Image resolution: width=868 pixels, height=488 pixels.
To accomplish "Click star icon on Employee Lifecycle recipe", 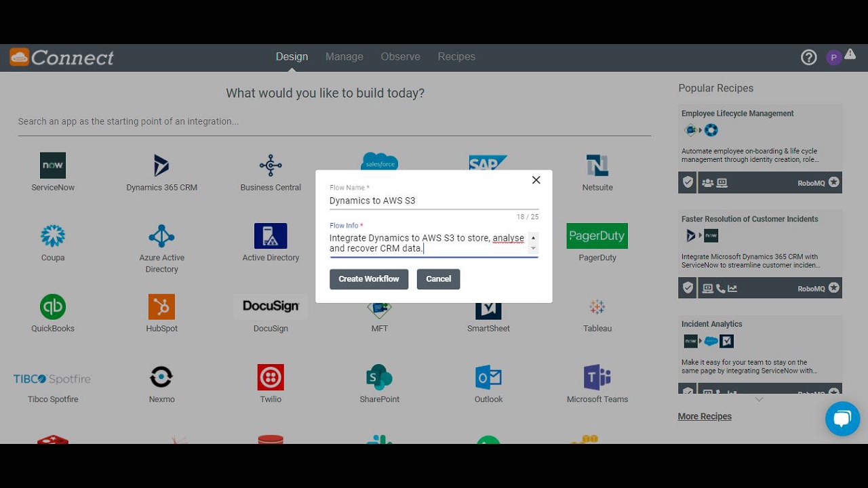I will point(833,182).
